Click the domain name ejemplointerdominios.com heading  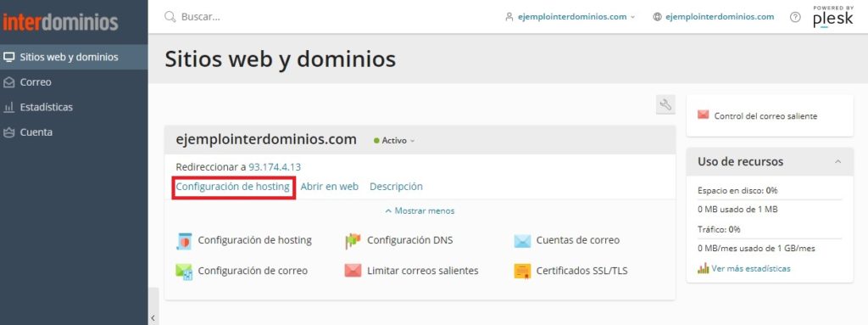point(266,139)
